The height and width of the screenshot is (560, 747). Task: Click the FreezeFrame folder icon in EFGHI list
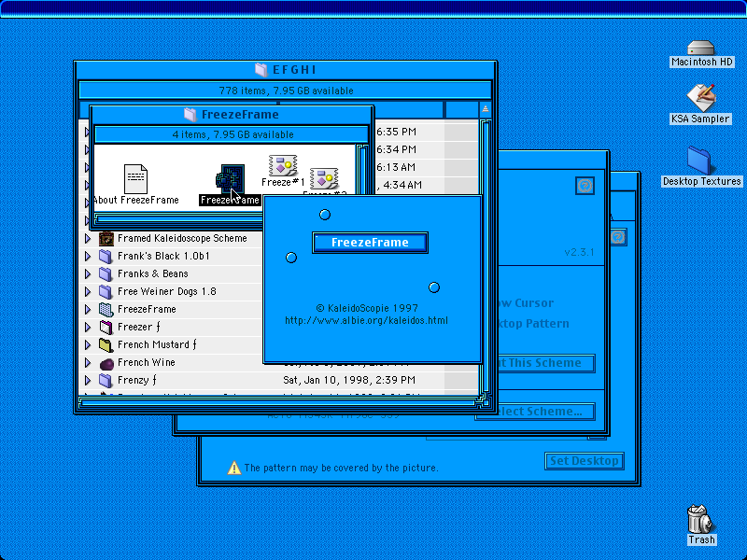tap(106, 310)
